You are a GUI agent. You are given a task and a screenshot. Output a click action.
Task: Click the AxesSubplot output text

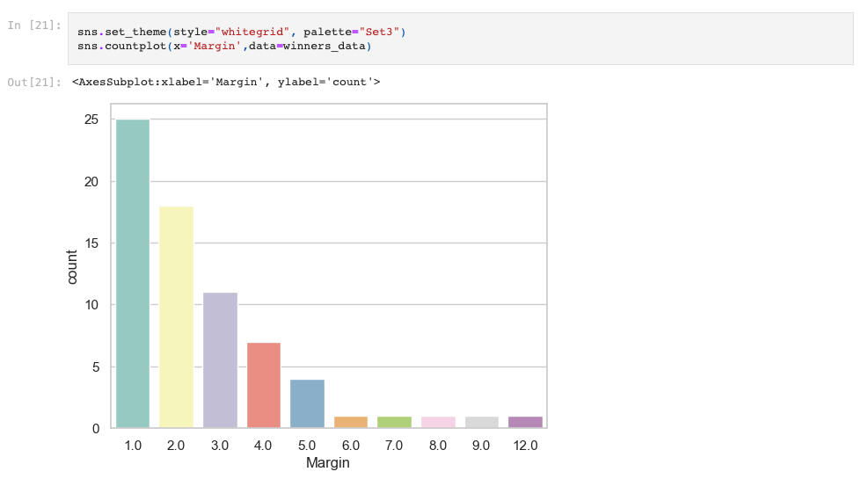pos(226,83)
